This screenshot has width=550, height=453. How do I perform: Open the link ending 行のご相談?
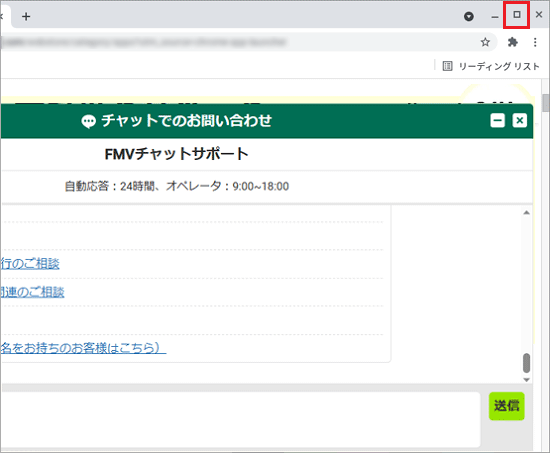(30, 264)
